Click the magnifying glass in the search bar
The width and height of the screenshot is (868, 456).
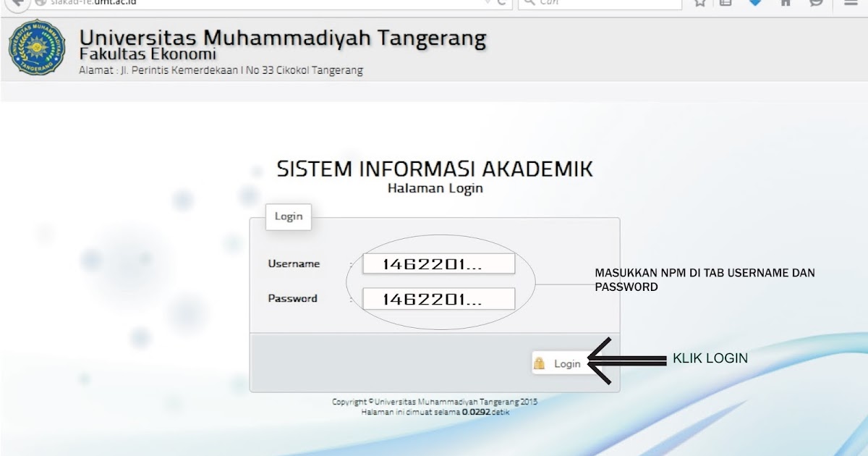tap(528, 2)
